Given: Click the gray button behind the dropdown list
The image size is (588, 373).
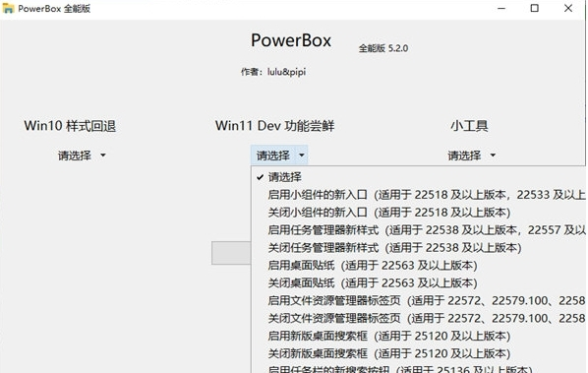Looking at the screenshot, I should click(x=231, y=253).
